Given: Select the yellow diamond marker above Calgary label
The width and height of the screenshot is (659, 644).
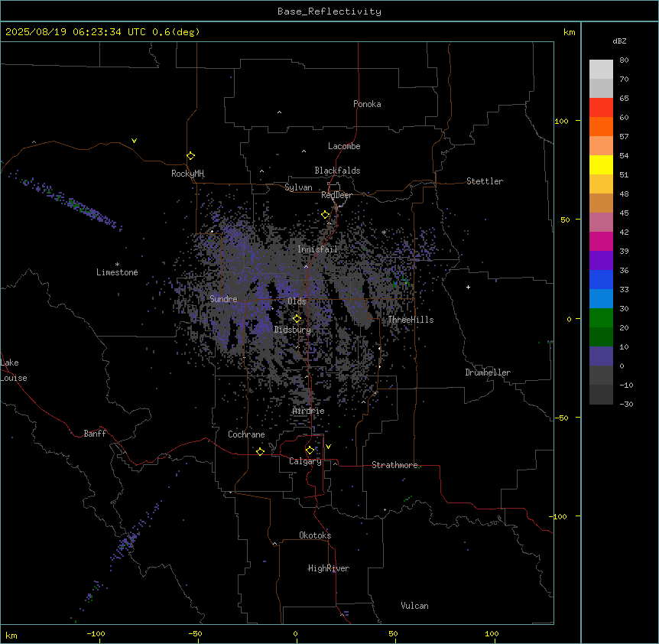Looking at the screenshot, I should click(x=310, y=450).
